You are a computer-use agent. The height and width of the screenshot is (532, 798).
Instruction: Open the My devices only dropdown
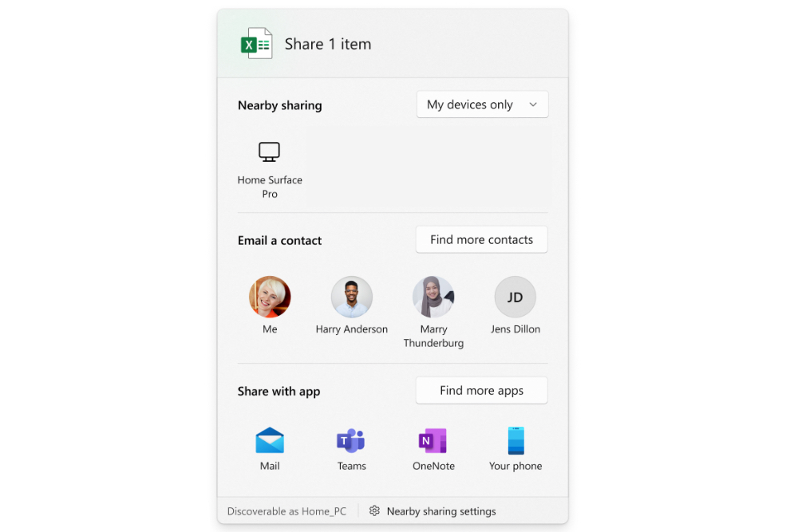[x=482, y=104]
